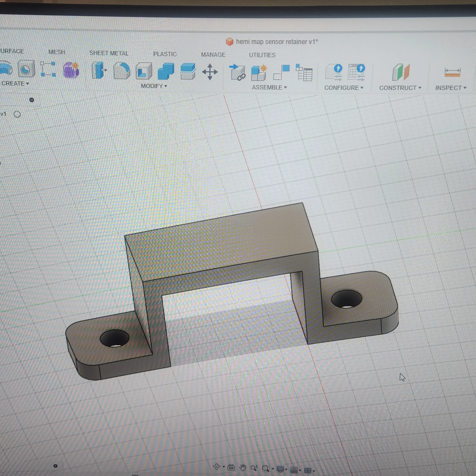The image size is (476, 476).
Task: Open the Bill of Materials table icon
Action: (x=304, y=72)
